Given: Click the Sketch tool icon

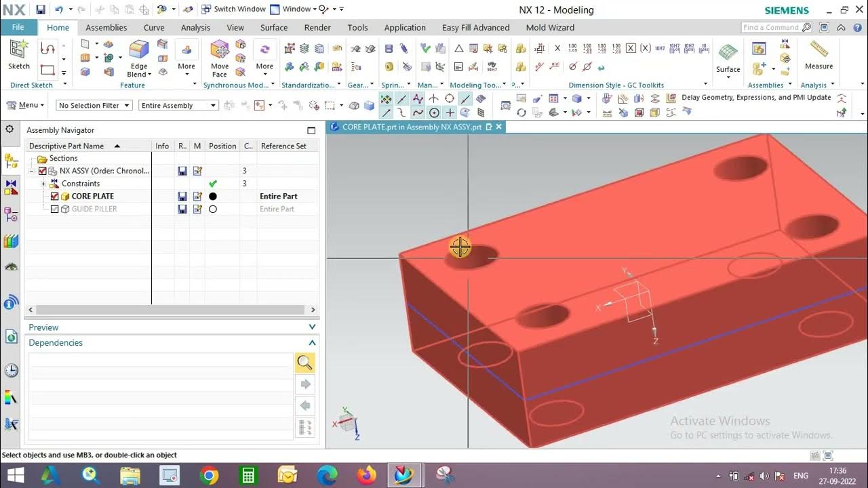Looking at the screenshot, I should coord(19,49).
